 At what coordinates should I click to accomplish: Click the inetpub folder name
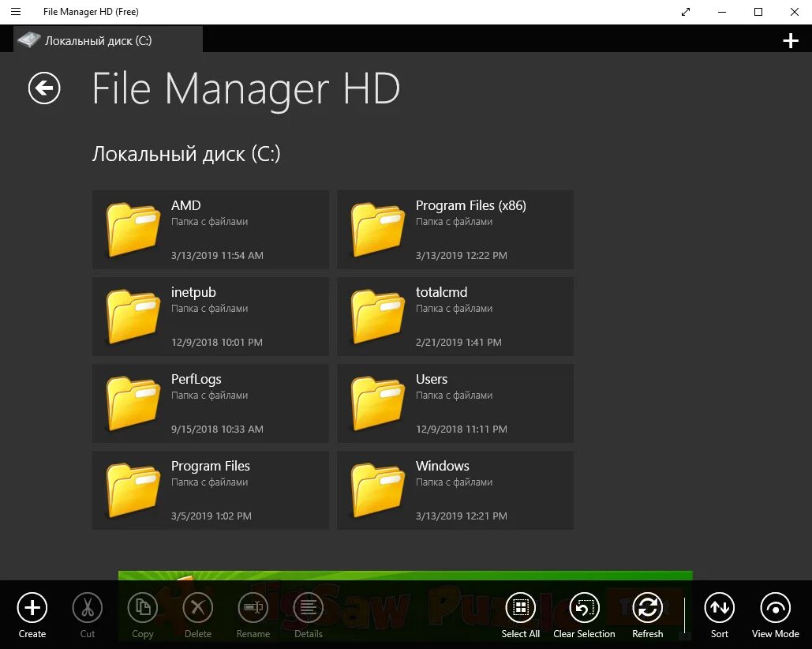193,293
